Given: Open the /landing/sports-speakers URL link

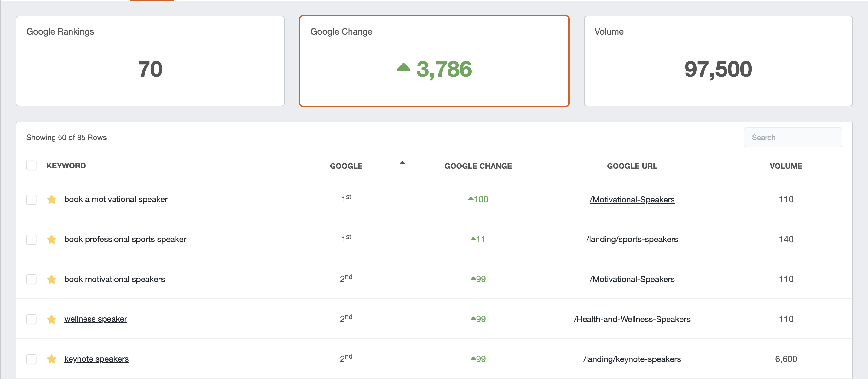Looking at the screenshot, I should (632, 239).
